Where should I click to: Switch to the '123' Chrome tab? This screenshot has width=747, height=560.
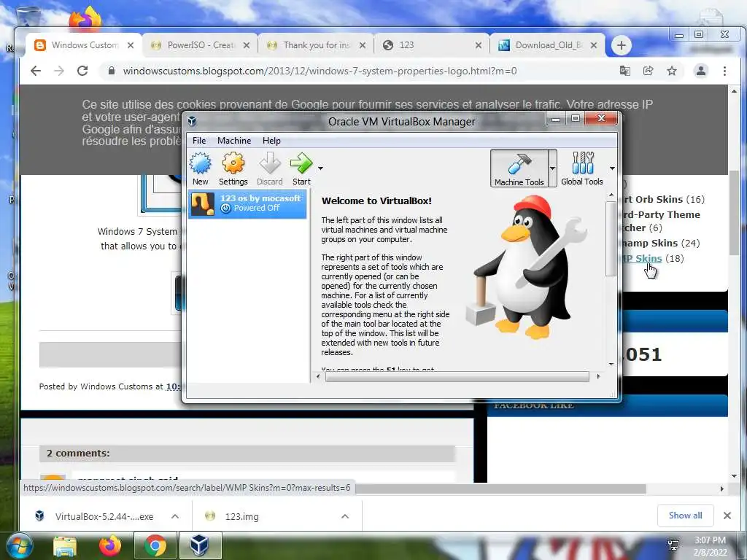click(x=433, y=45)
